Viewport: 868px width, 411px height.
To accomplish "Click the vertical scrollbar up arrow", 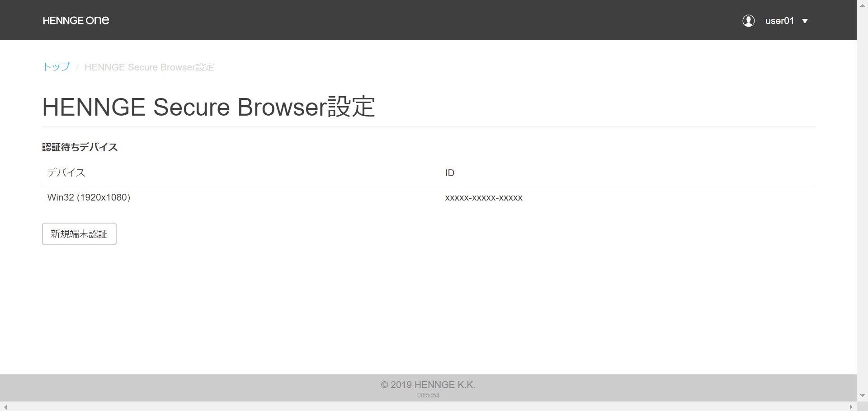I will click(x=862, y=5).
